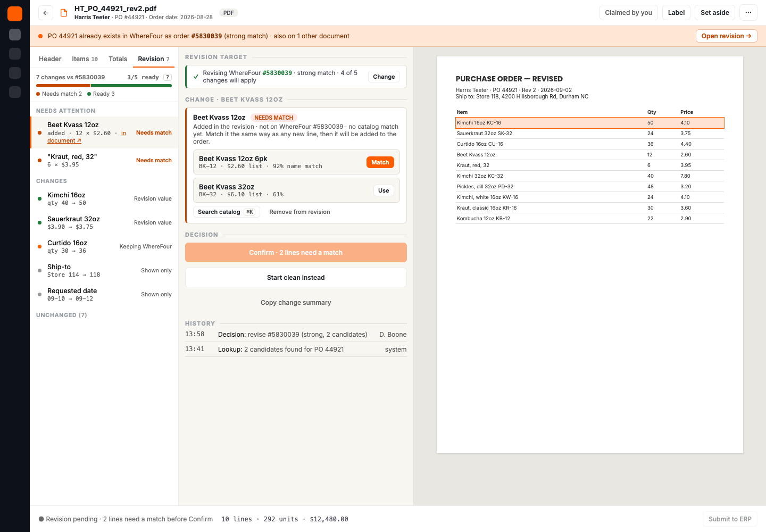The width and height of the screenshot is (766, 532).
Task: Click the Claimed by you button
Action: pyautogui.click(x=629, y=13)
